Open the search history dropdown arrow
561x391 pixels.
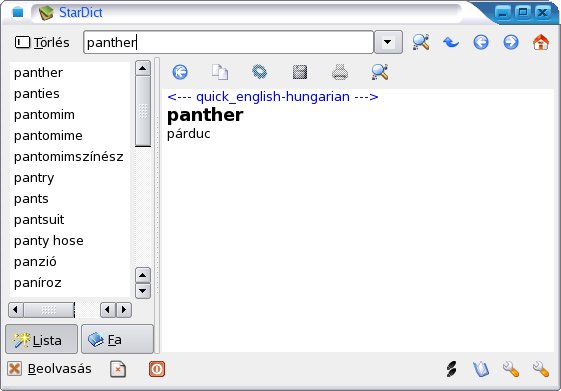point(388,42)
